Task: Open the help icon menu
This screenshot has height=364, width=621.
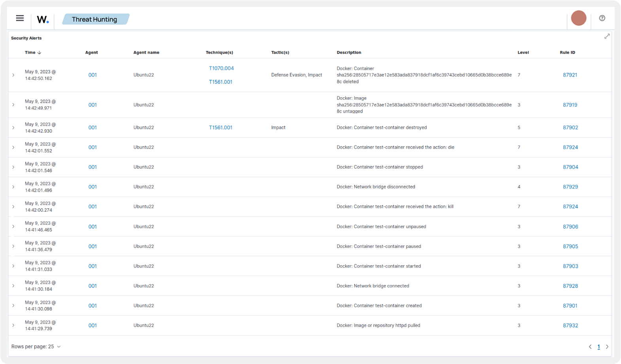Action: (602, 18)
